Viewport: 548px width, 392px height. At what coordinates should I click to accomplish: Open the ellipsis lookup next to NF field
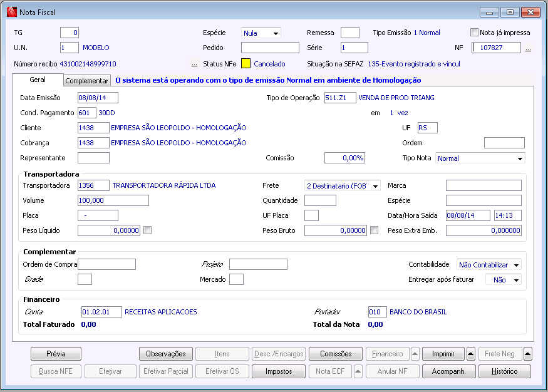[528, 49]
